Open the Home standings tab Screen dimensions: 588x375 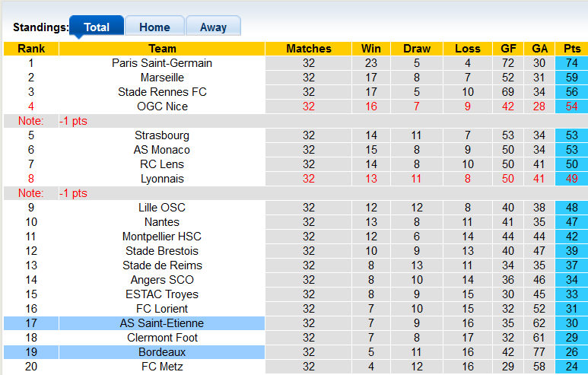click(x=154, y=27)
